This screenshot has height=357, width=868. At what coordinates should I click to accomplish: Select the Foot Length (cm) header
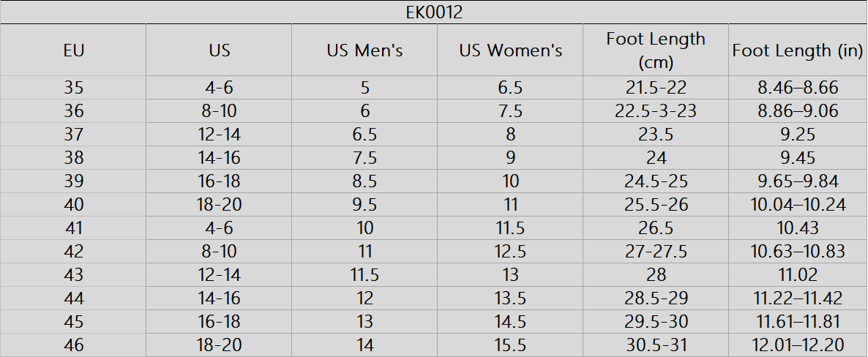pos(656,50)
